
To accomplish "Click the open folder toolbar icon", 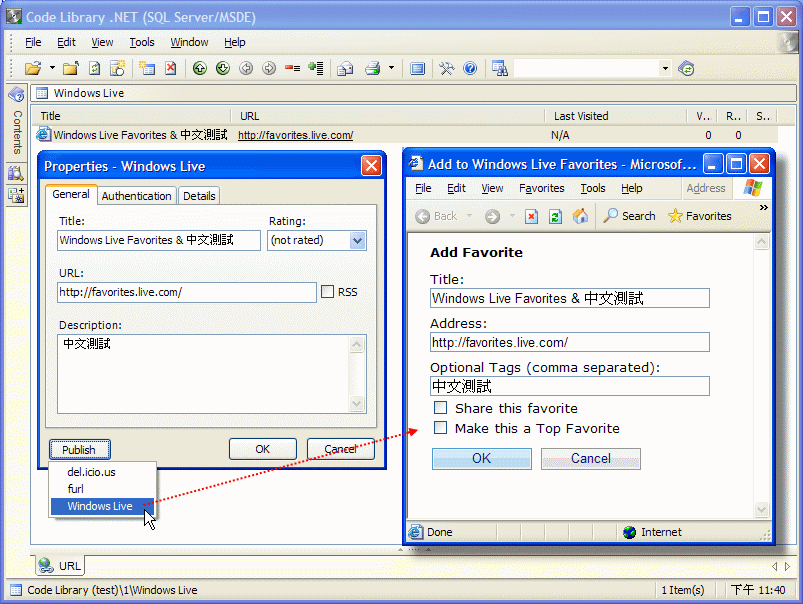I will click(x=33, y=68).
